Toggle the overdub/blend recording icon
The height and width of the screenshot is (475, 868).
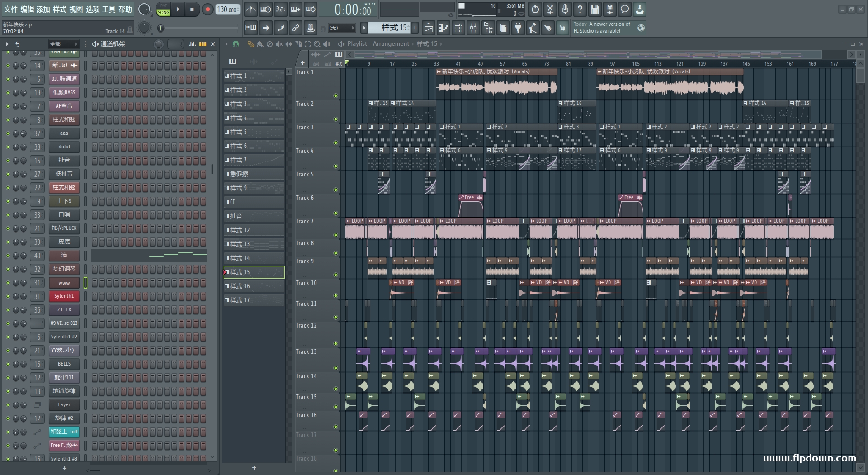pos(295,9)
